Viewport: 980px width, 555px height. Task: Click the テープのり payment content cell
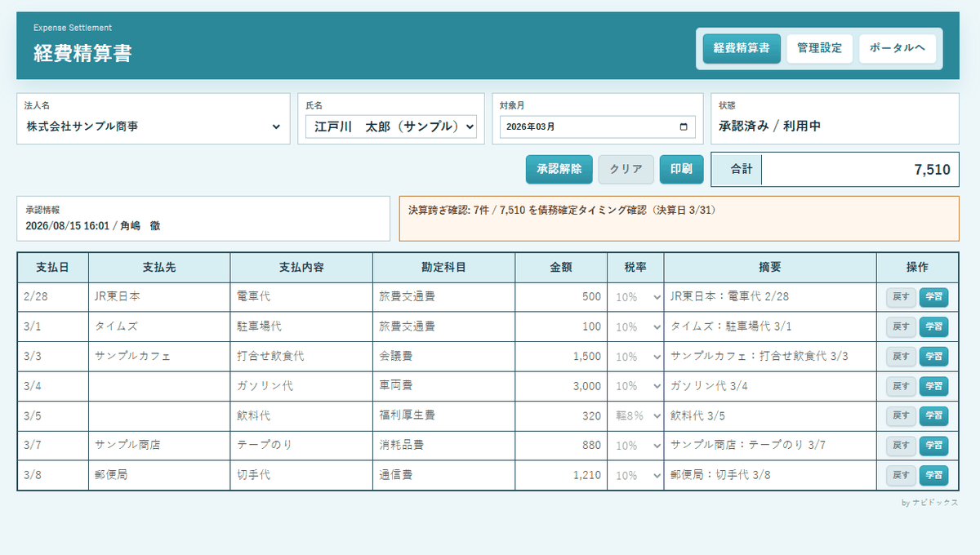pyautogui.click(x=301, y=446)
